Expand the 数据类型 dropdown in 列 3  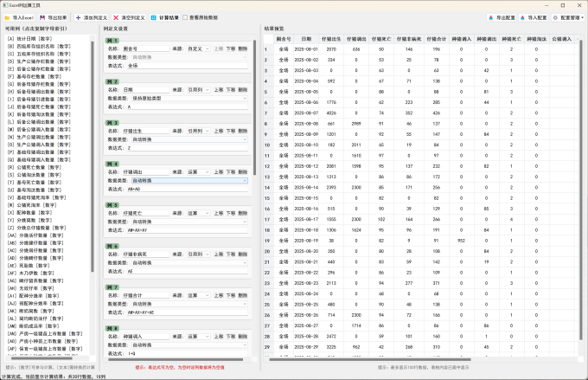(x=188, y=138)
